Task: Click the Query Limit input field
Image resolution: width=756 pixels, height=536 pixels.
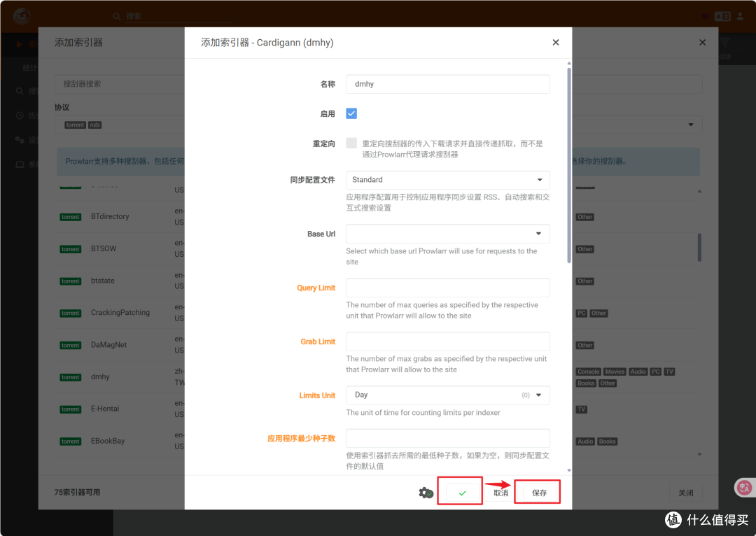Action: (447, 288)
